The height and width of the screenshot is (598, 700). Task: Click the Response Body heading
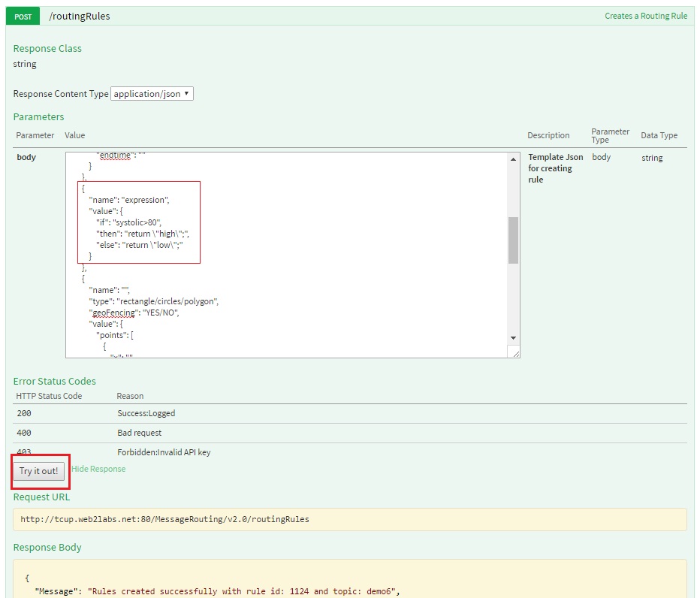tap(47, 547)
